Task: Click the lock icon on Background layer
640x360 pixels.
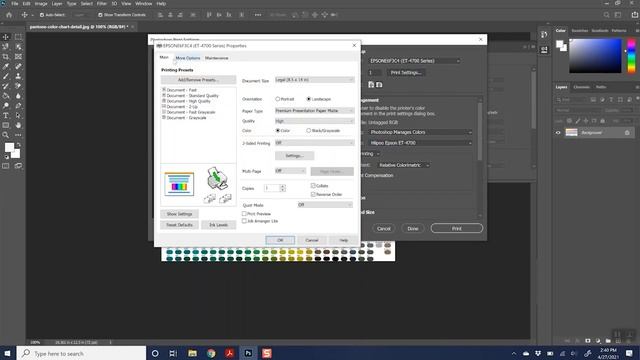Action: 627,133
